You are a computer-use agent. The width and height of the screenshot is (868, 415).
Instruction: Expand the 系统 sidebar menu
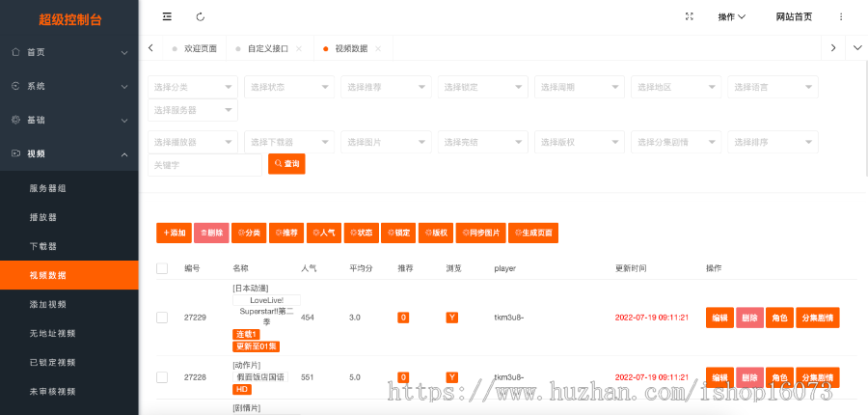69,87
